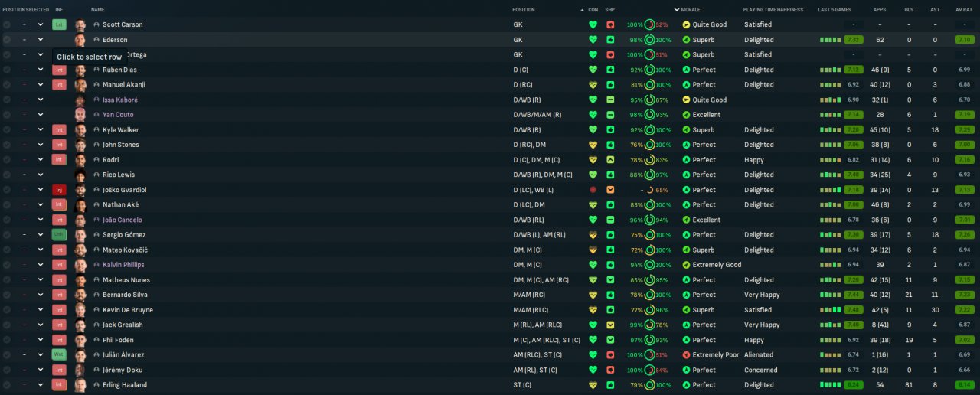
Task: Click Ederson's last 5 games form bars
Action: pyautogui.click(x=830, y=40)
